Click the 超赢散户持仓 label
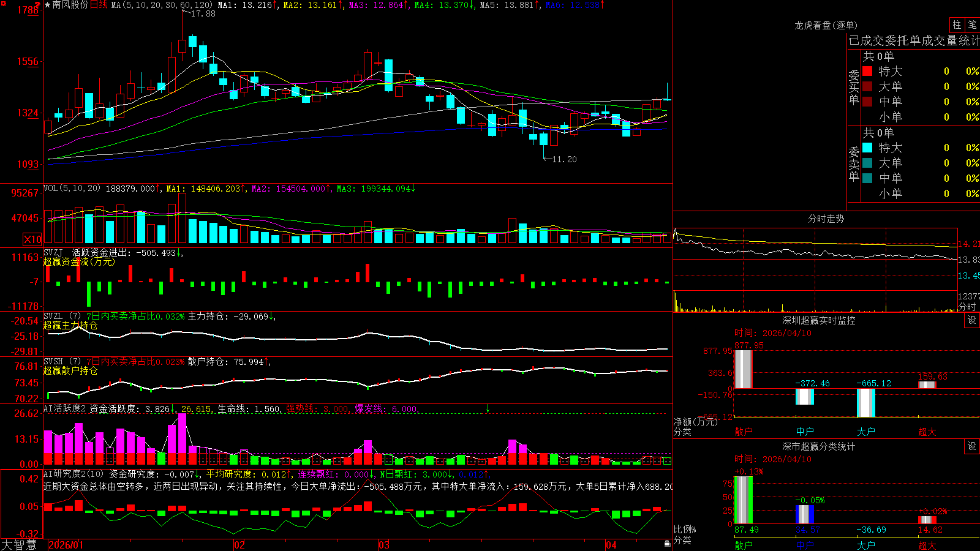Viewport: 980px width, 551px height. 70,370
